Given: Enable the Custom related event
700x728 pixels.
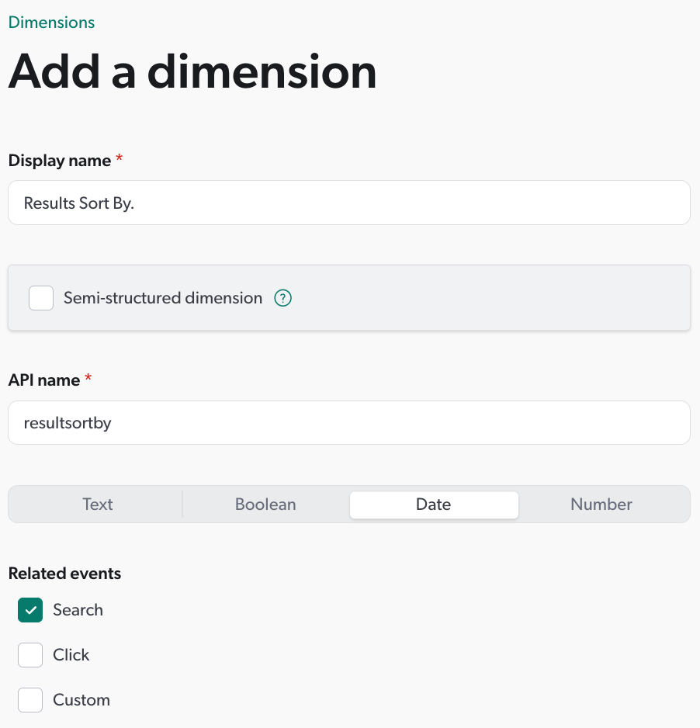Looking at the screenshot, I should point(29,700).
